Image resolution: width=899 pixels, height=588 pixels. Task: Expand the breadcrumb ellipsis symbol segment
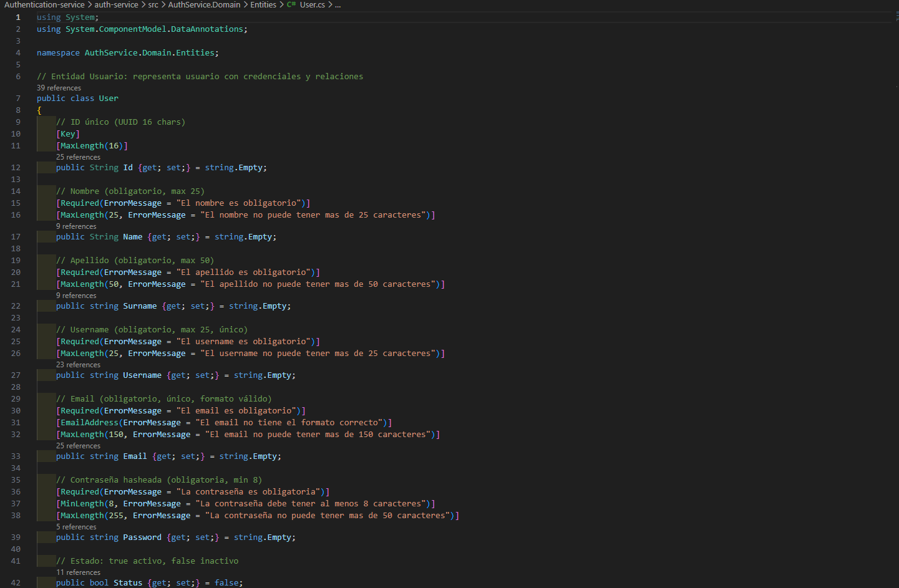tap(338, 4)
